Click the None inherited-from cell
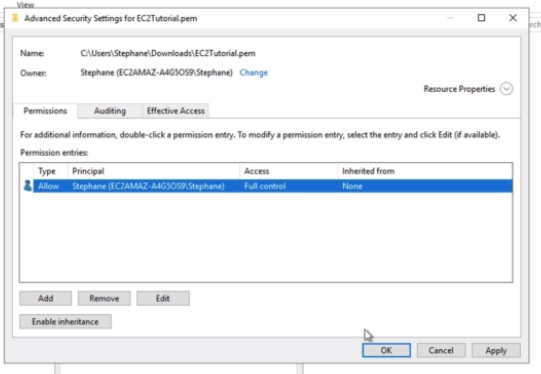The width and height of the screenshot is (541, 374). pos(352,186)
